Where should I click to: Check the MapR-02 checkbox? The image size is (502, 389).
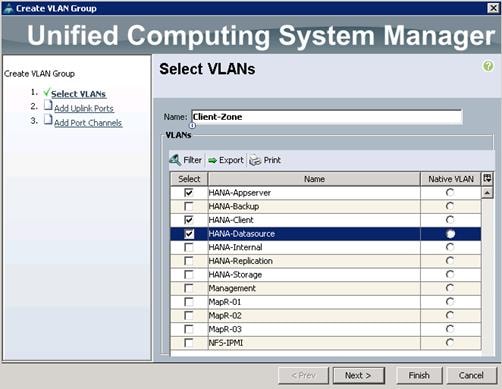pos(189,315)
